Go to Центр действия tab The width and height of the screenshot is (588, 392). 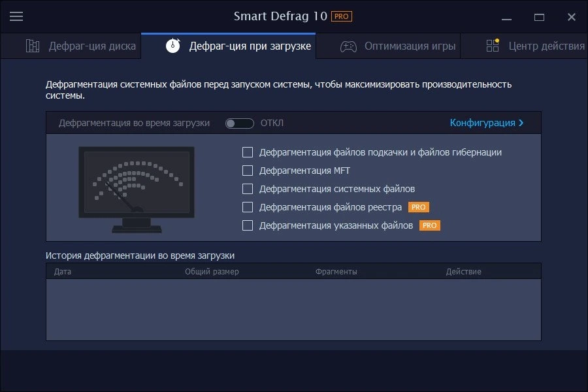524,46
